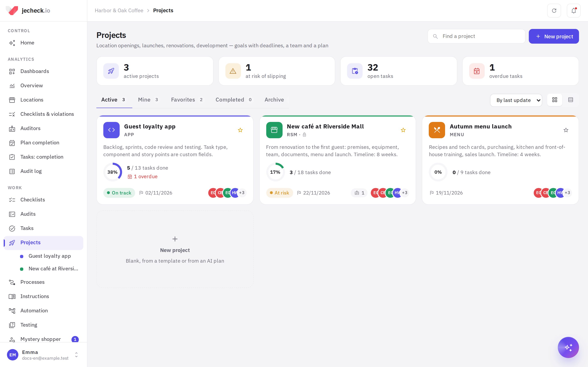Click the 38% progress ring
This screenshot has height=367, width=588.
(x=112, y=172)
